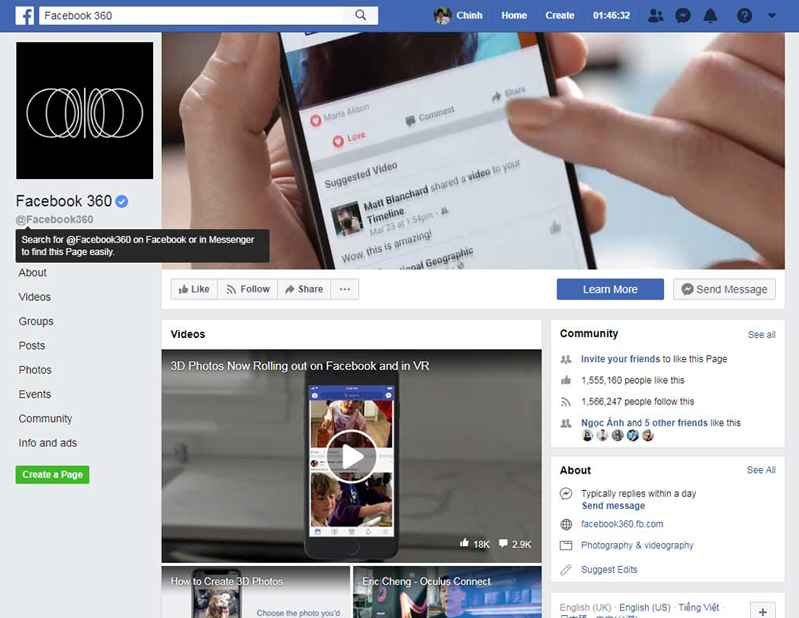Viewport: 799px width, 618px height.
Task: Open the friend requests icon
Action: 655,16
